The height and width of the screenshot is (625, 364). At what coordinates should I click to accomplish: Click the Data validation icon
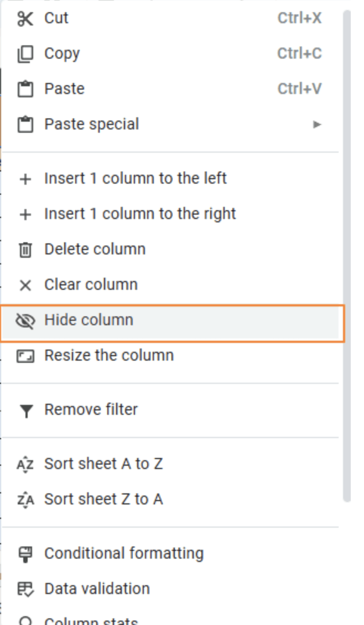coord(25,590)
